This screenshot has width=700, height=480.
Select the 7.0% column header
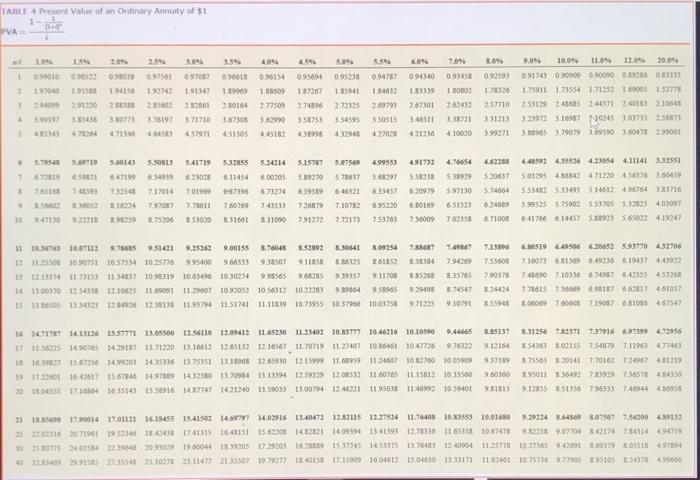(457, 61)
